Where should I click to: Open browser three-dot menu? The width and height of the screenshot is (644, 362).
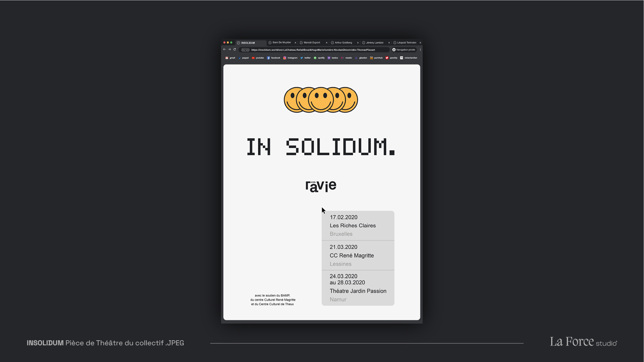pyautogui.click(x=420, y=50)
